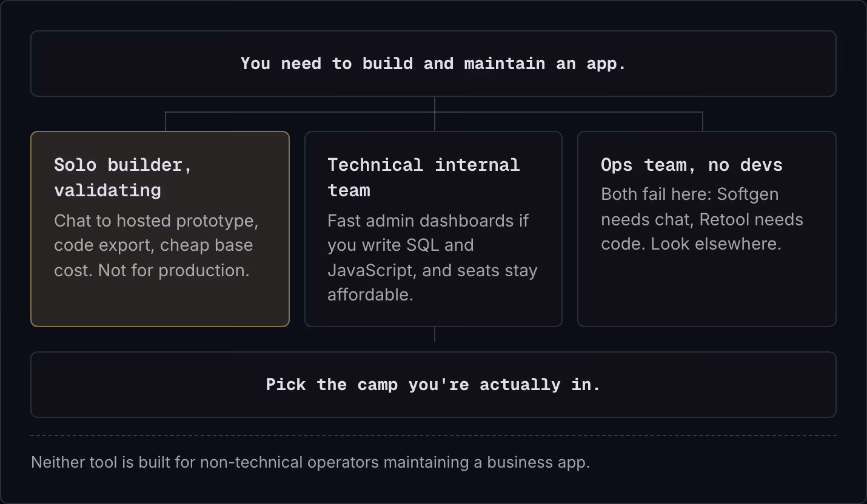
Task: Select the "Ops team, no devs" card title
Action: pyautogui.click(x=692, y=165)
